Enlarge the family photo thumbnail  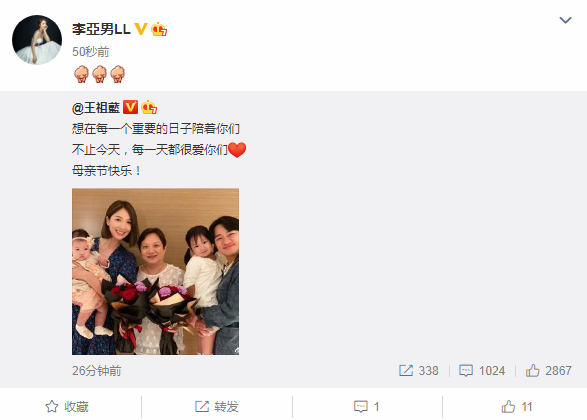click(x=155, y=271)
